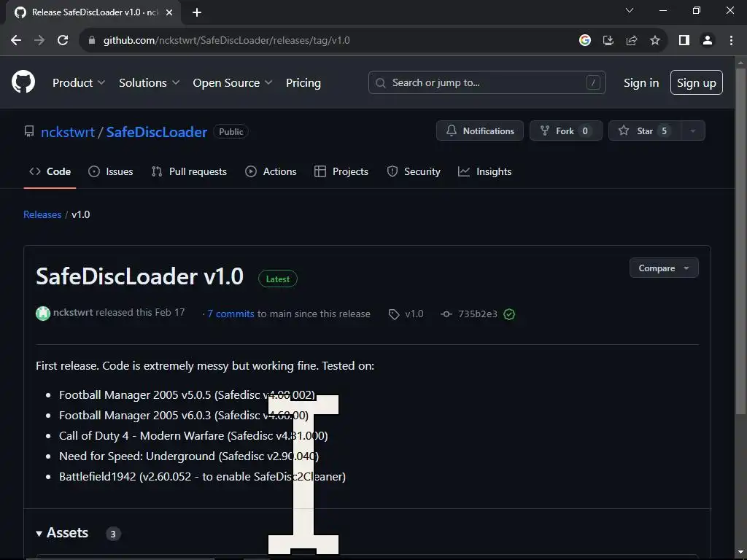Viewport: 747px width, 560px height.
Task: Click the GitHub Octocat logo
Action: click(x=23, y=82)
